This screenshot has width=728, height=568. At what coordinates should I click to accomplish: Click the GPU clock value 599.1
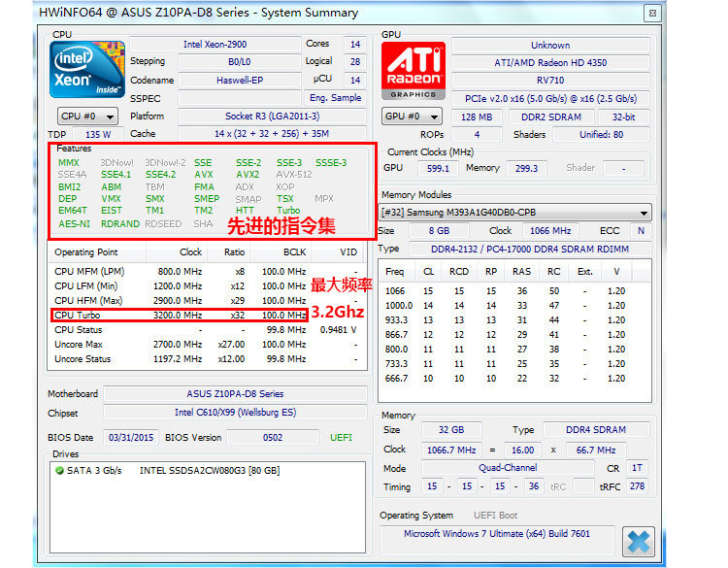coord(438,168)
